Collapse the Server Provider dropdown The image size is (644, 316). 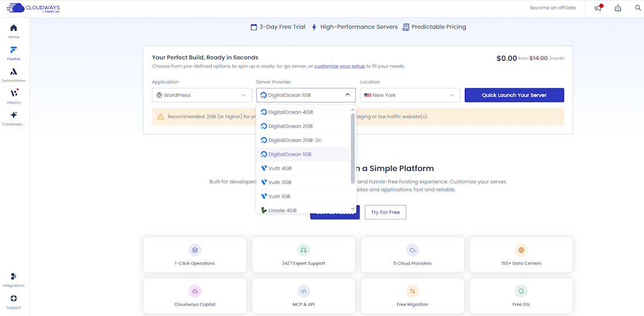(x=306, y=95)
